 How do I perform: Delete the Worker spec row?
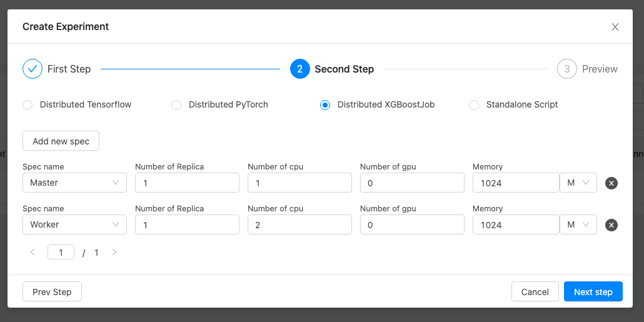[611, 225]
